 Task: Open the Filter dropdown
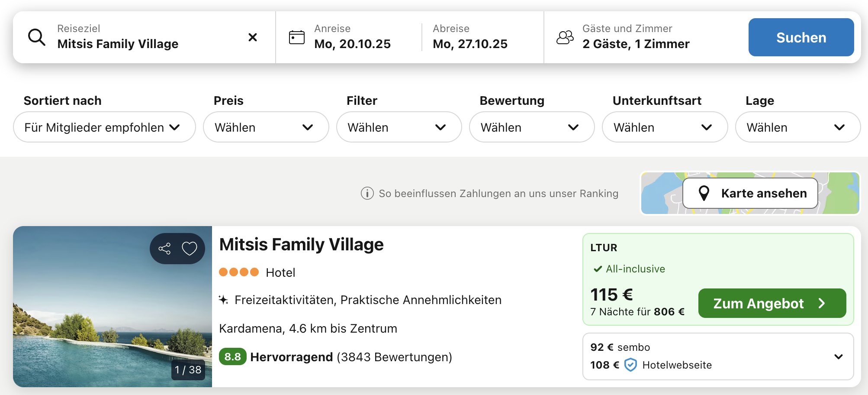click(x=399, y=127)
